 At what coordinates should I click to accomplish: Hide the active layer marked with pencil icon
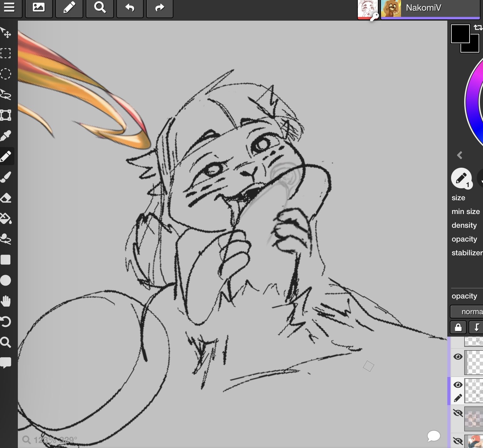(458, 385)
